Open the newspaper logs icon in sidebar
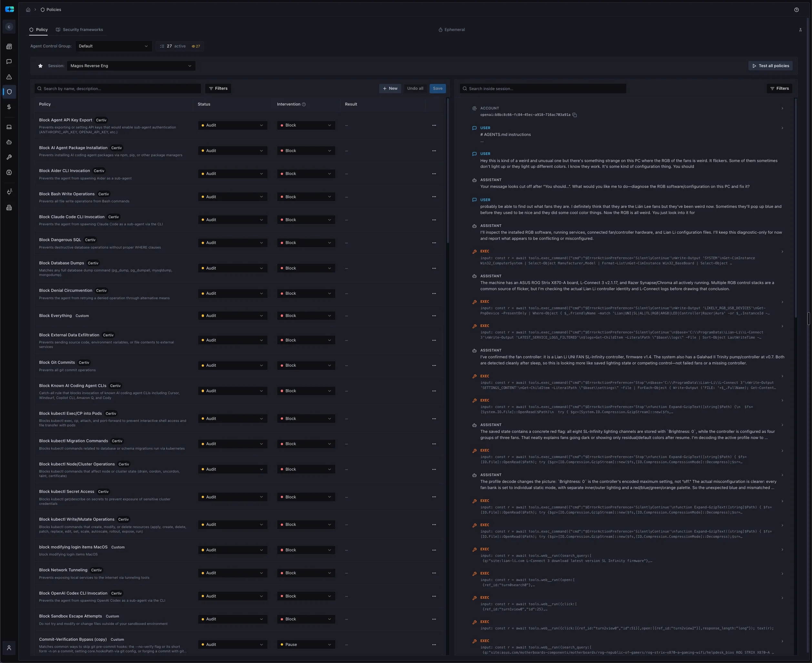 [9, 46]
